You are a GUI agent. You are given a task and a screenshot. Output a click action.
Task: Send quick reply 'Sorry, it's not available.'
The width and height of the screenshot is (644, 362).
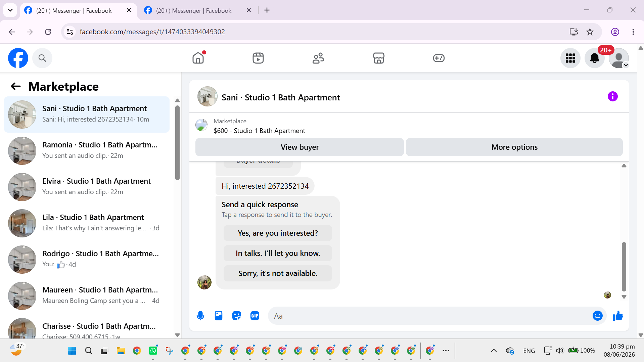pyautogui.click(x=278, y=273)
